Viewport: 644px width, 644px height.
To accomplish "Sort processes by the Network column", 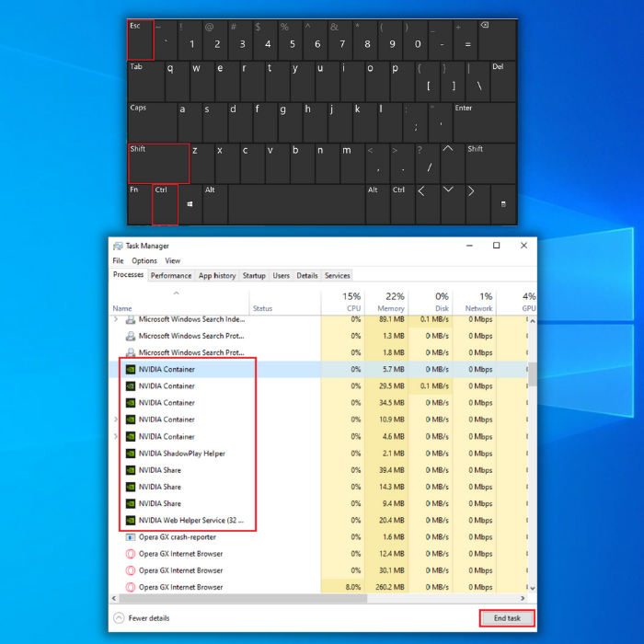I will 475,303.
